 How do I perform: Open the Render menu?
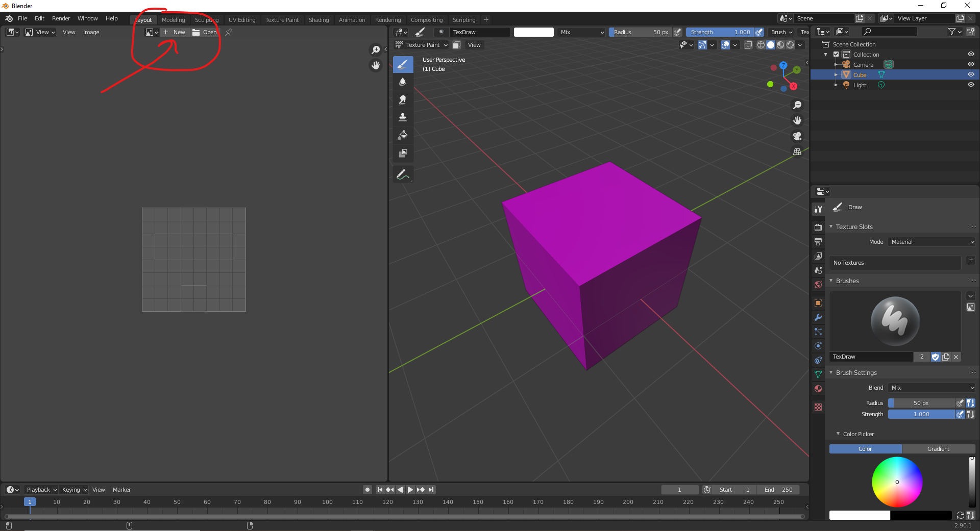[61, 18]
